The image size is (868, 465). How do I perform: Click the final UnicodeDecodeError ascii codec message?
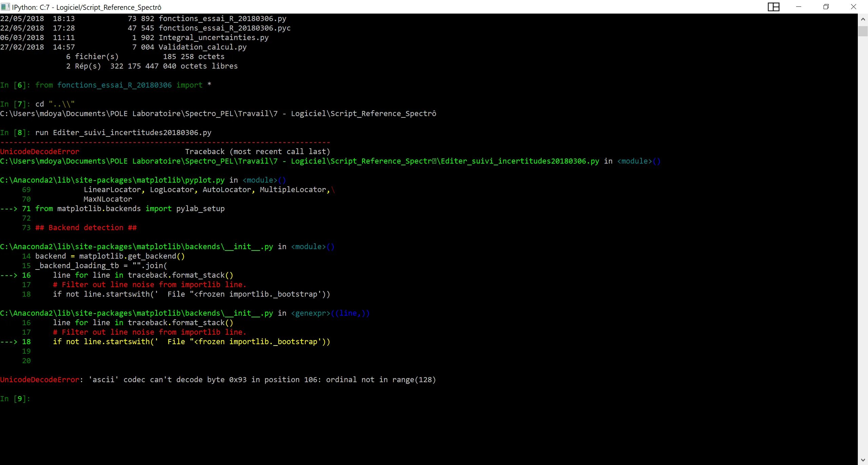click(x=218, y=380)
